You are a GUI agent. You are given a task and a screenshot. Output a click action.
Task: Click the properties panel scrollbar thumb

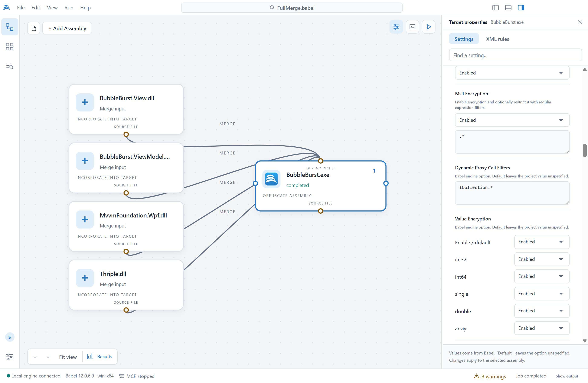point(585,150)
